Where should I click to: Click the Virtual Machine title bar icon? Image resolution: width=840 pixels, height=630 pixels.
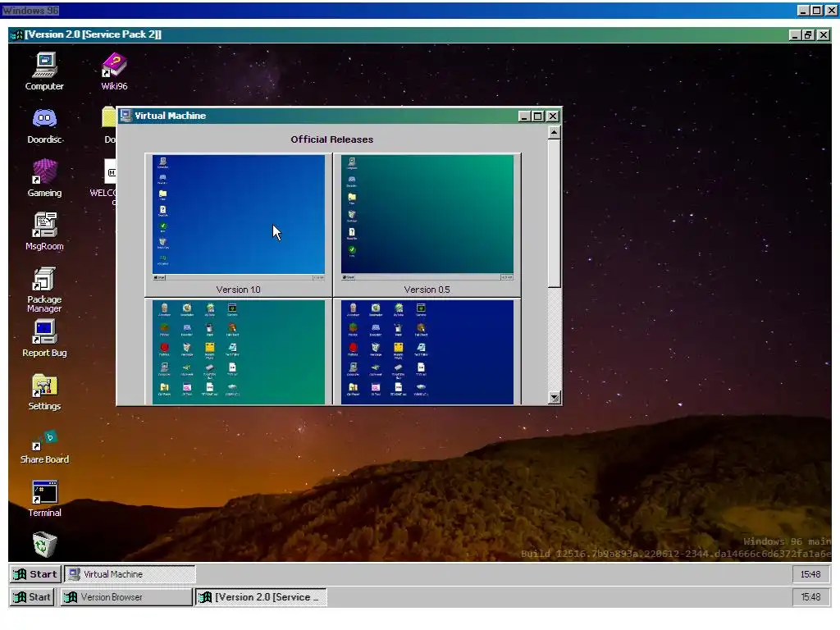tap(126, 116)
